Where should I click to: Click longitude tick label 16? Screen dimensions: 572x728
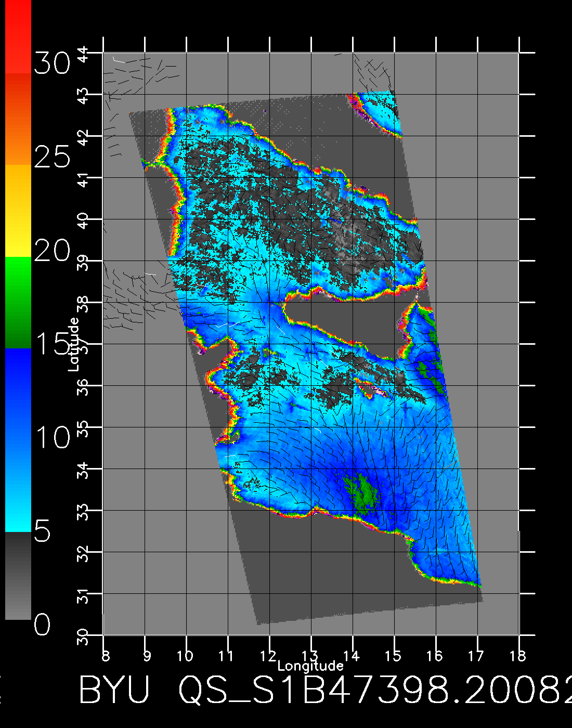pyautogui.click(x=434, y=655)
